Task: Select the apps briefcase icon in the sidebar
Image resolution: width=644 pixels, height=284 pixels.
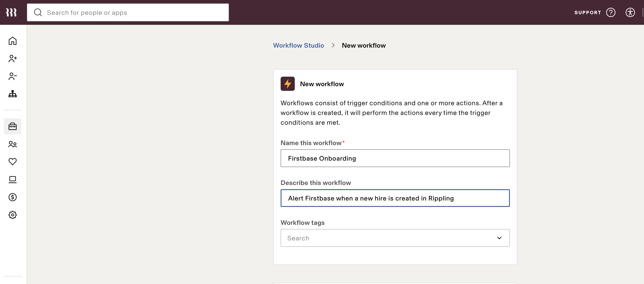Action: coord(12,126)
